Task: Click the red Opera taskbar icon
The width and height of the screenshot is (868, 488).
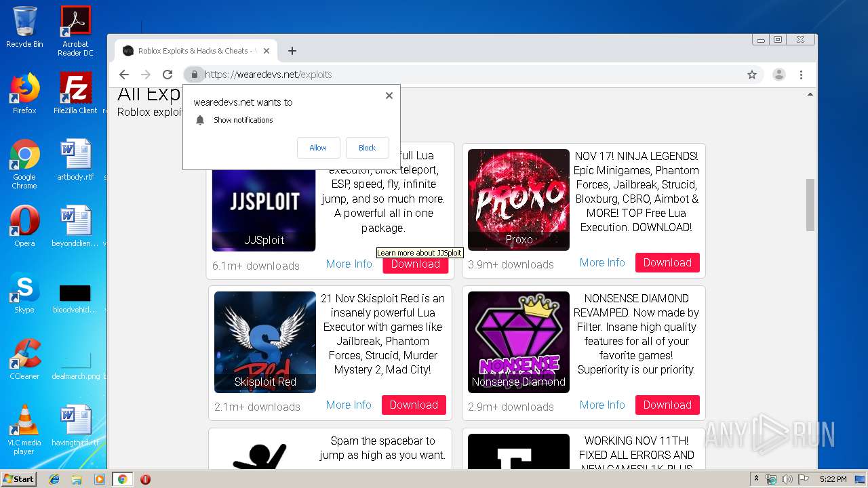Action: pos(145,479)
